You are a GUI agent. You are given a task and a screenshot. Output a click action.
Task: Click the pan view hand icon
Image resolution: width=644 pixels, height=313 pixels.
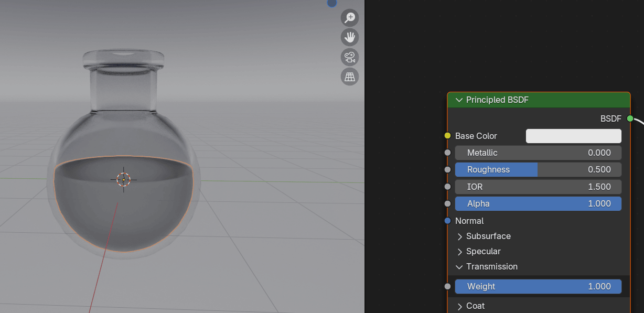pyautogui.click(x=349, y=37)
